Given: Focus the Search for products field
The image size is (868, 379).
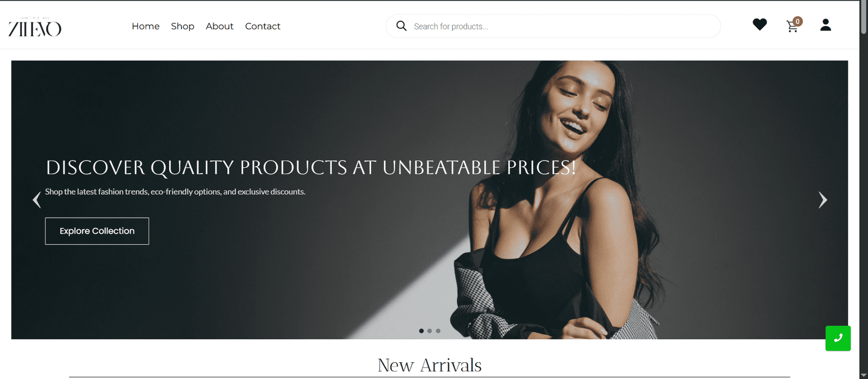Looking at the screenshot, I should point(564,26).
